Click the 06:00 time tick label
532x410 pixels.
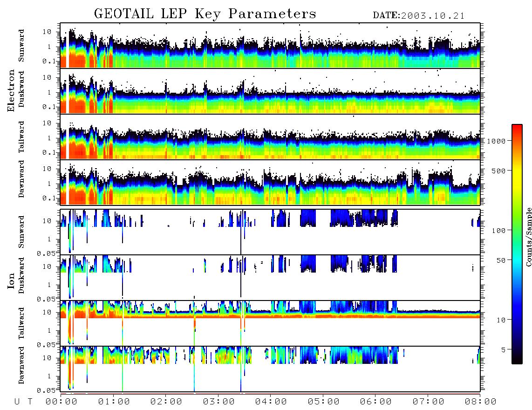(376, 402)
